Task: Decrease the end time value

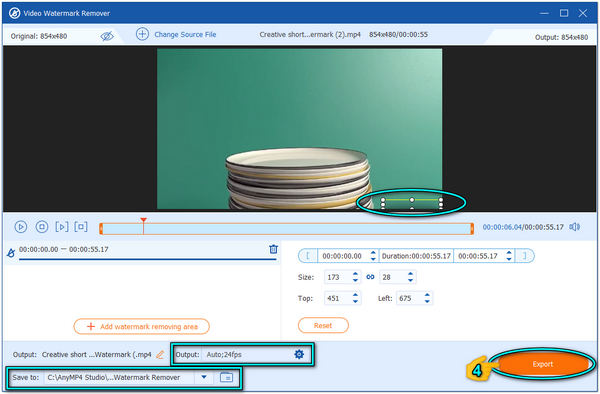Action: click(509, 259)
